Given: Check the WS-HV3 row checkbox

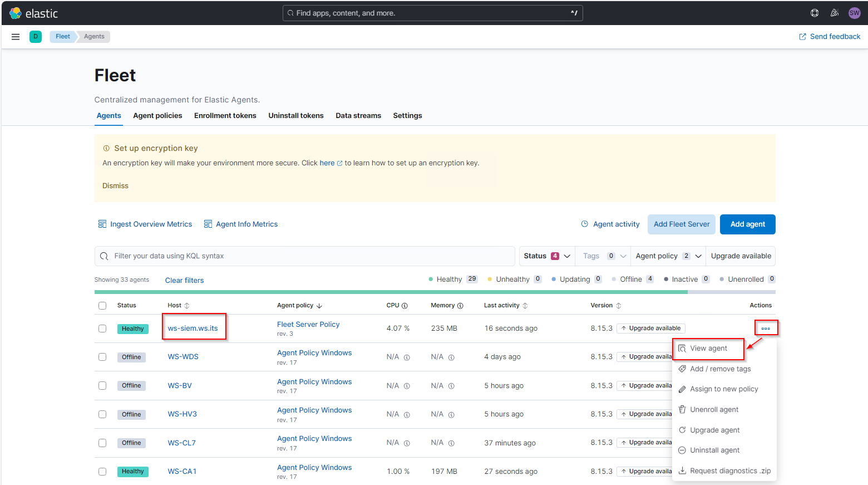Looking at the screenshot, I should 102,414.
